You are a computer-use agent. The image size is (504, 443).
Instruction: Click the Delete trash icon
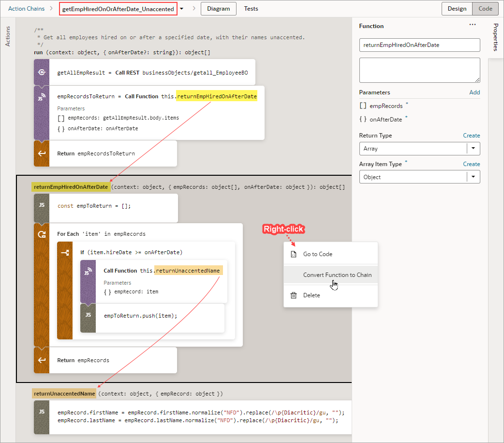point(294,295)
